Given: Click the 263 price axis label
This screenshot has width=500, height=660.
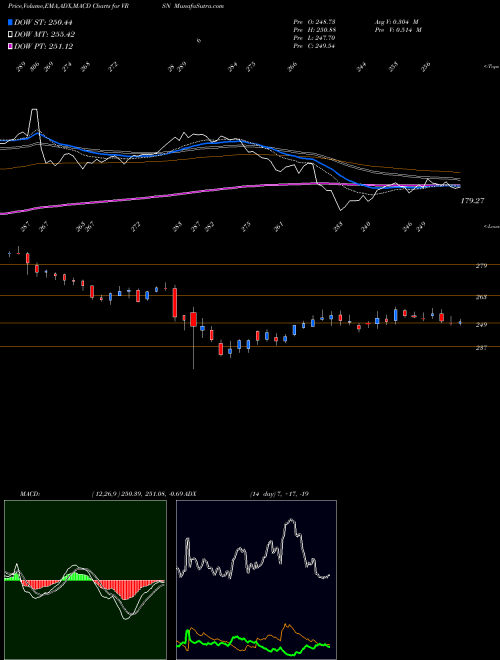Looking at the screenshot, I should pyautogui.click(x=481, y=297).
